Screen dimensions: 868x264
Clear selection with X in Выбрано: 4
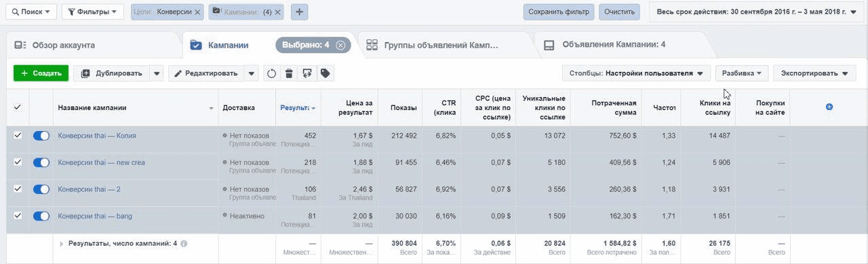(x=340, y=45)
